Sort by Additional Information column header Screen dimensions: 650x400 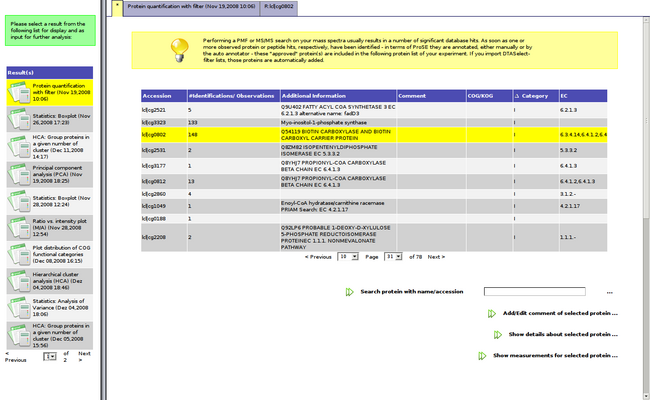point(338,96)
